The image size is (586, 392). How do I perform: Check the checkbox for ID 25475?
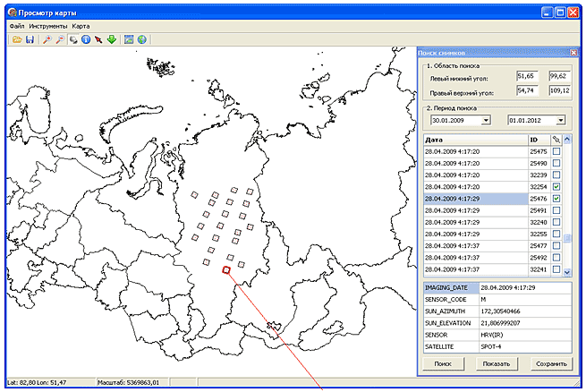[556, 151]
